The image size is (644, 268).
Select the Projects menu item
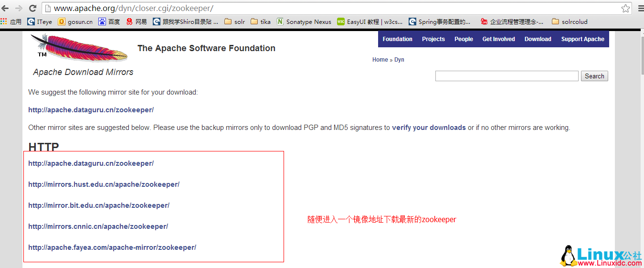pos(433,39)
